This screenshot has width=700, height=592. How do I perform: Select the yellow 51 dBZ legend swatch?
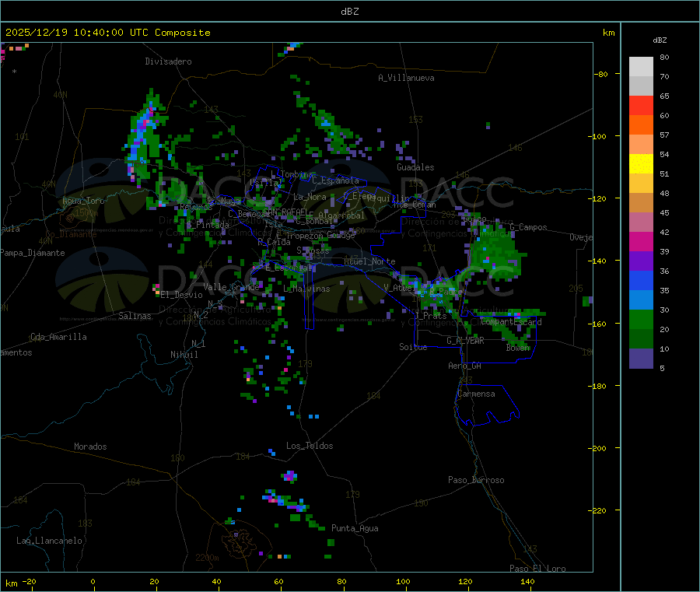coord(641,164)
